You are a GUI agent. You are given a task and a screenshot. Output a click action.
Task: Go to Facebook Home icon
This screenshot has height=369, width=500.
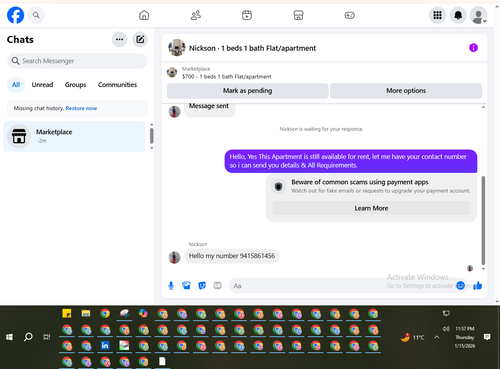point(144,15)
